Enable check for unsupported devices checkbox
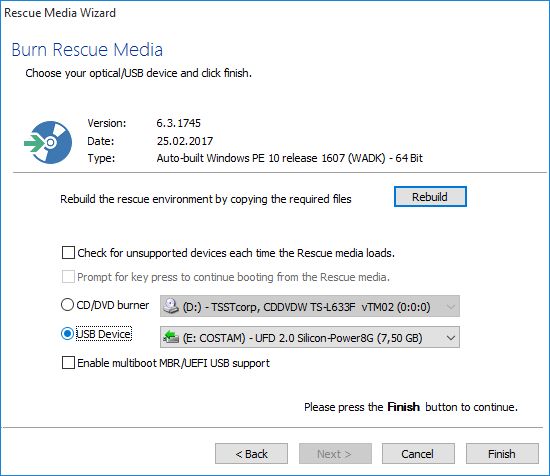The width and height of the screenshot is (550, 476). pyautogui.click(x=68, y=253)
